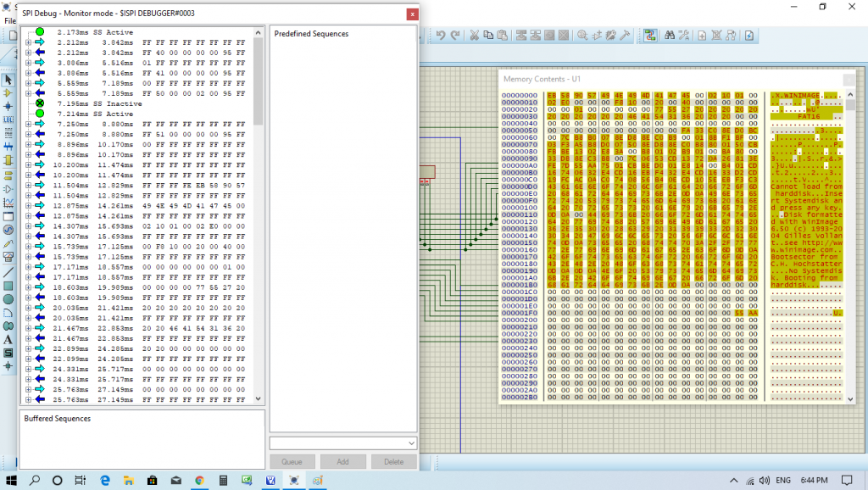Screen dimensions: 868x490
Task: Select the 2D text 'A' tool
Action: pos(8,339)
